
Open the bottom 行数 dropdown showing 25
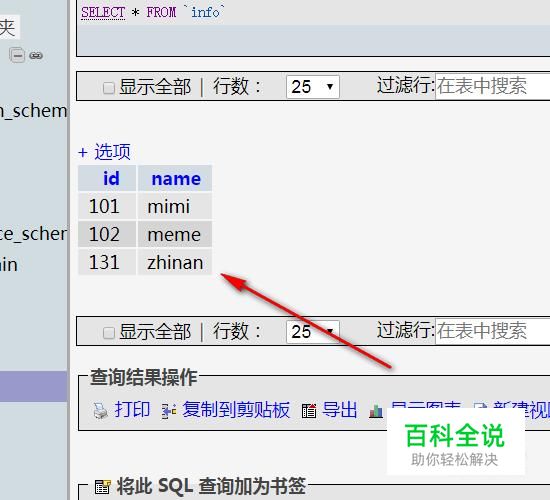click(x=313, y=332)
